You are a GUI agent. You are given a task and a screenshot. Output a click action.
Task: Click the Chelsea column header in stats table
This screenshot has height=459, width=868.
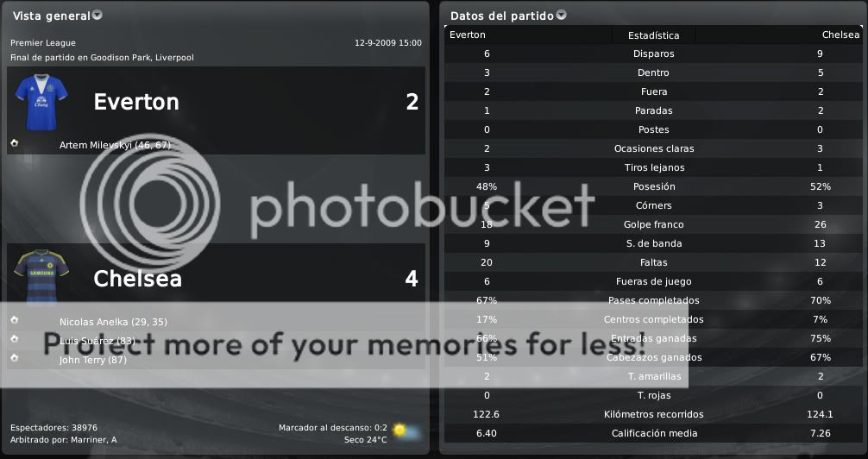[x=840, y=35]
